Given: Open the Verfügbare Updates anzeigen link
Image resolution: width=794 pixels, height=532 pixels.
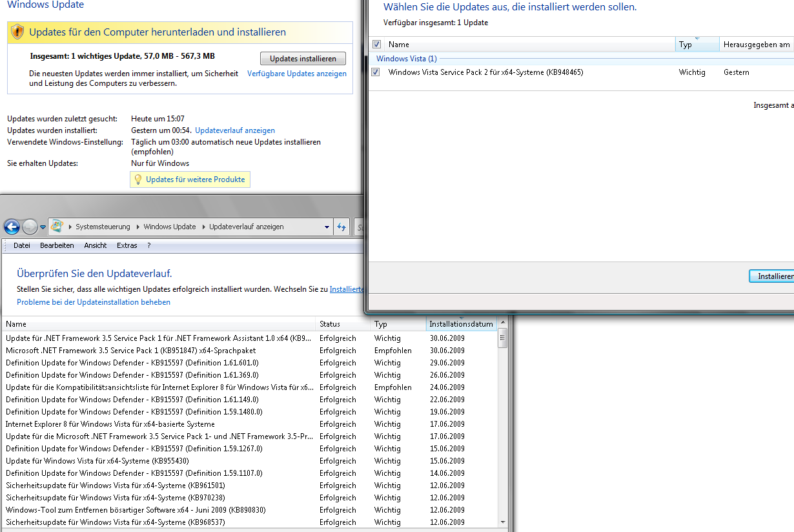Looking at the screenshot, I should pos(297,74).
